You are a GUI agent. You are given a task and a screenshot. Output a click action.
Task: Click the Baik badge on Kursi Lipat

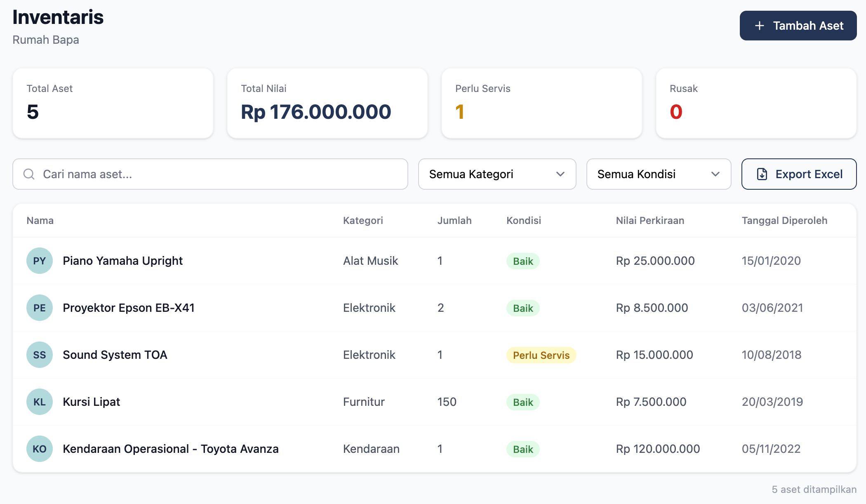point(523,402)
